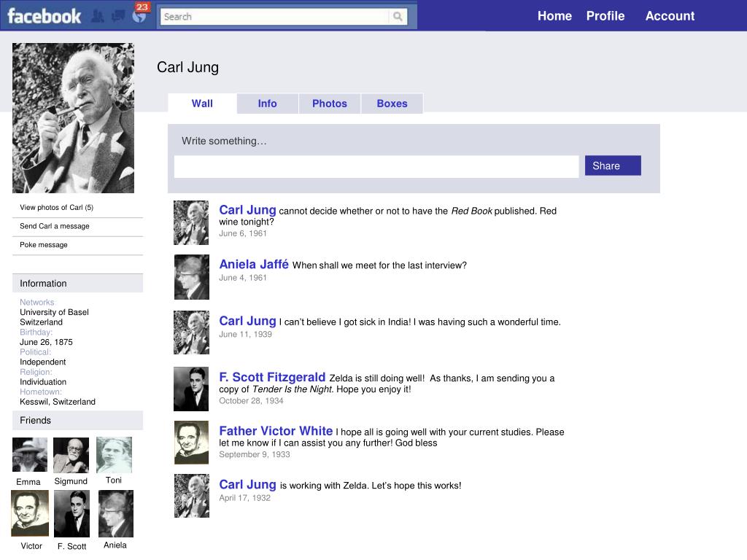747x560 pixels.
Task: Open the Profile menu item
Action: tap(605, 16)
